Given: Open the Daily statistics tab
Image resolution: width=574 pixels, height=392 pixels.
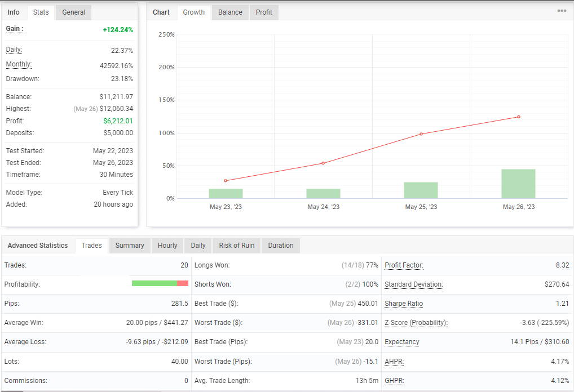Looking at the screenshot, I should pos(198,246).
